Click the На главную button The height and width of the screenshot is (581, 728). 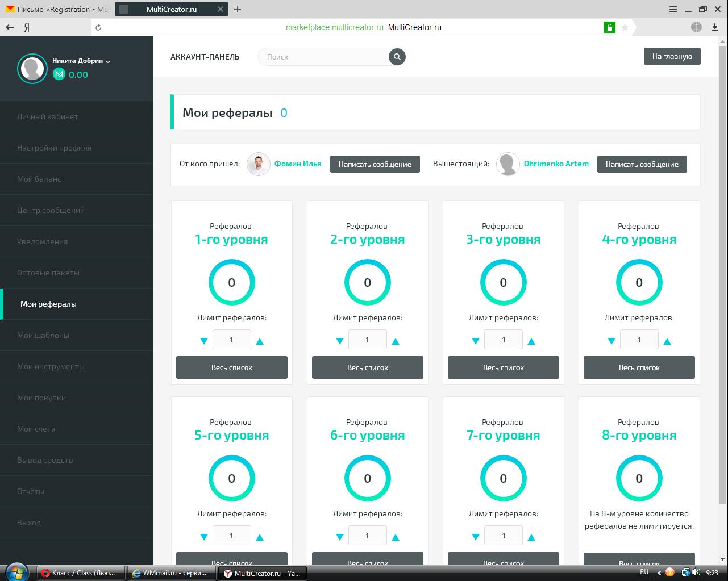pos(672,56)
